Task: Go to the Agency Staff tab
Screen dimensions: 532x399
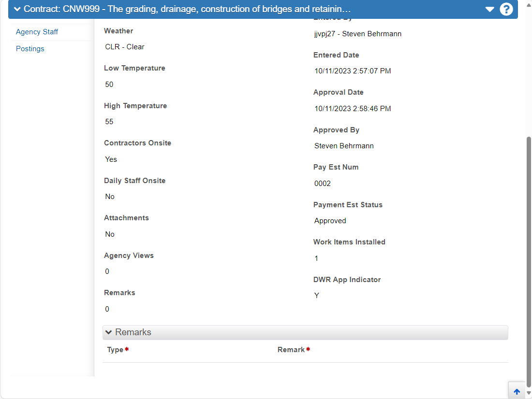Action: (37, 32)
